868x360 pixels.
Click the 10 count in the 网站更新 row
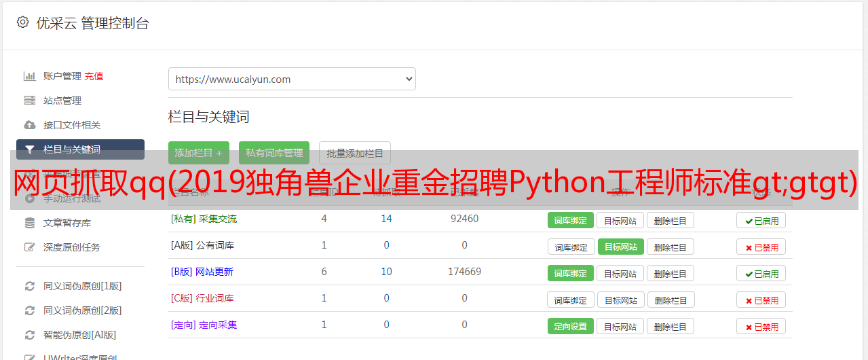(386, 272)
